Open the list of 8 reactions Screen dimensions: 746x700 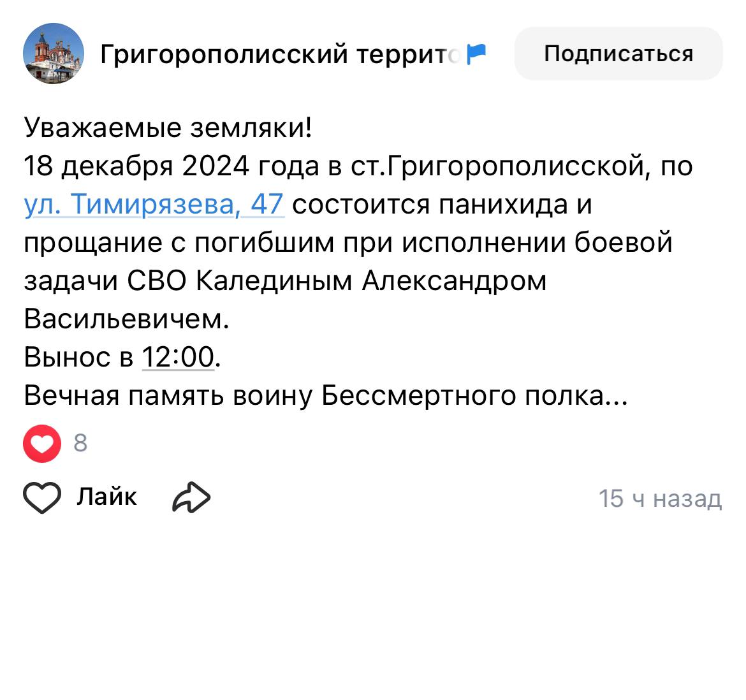point(80,443)
